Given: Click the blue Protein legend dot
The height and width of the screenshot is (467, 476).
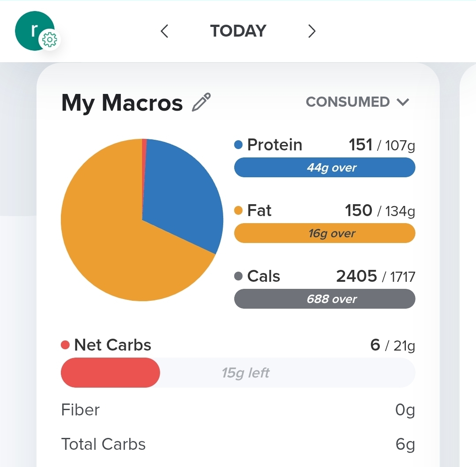Looking at the screenshot, I should tap(238, 145).
